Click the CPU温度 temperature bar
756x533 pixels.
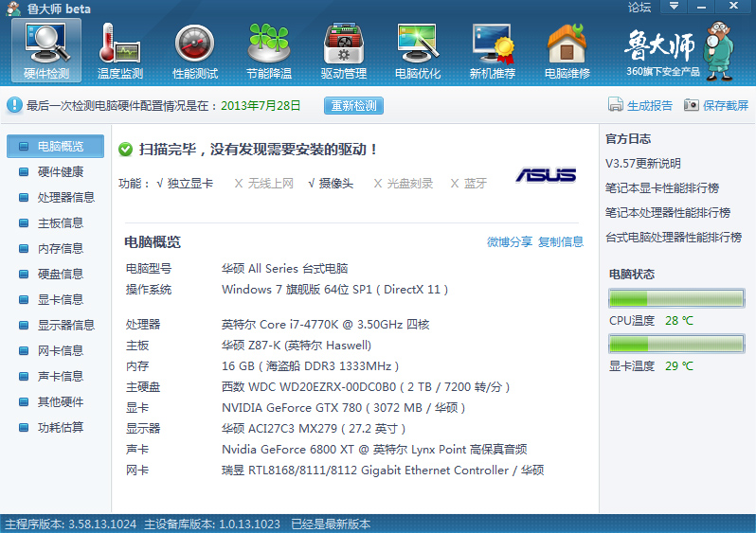pyautogui.click(x=676, y=298)
